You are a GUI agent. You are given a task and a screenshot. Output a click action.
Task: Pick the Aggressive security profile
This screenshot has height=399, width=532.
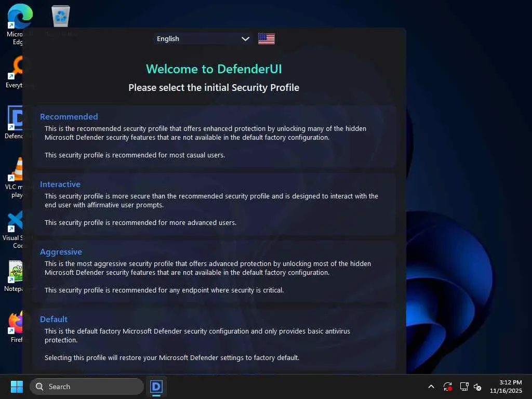click(x=215, y=271)
